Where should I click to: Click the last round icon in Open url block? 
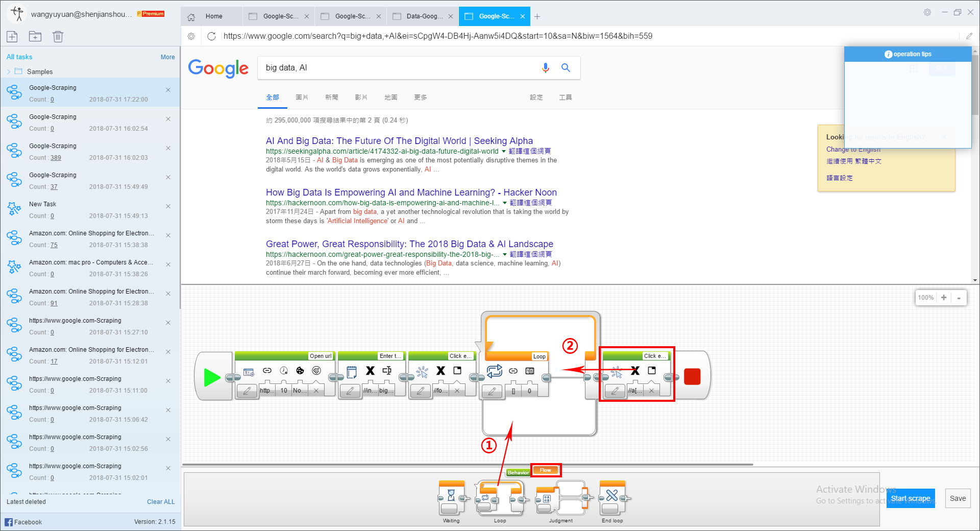316,371
